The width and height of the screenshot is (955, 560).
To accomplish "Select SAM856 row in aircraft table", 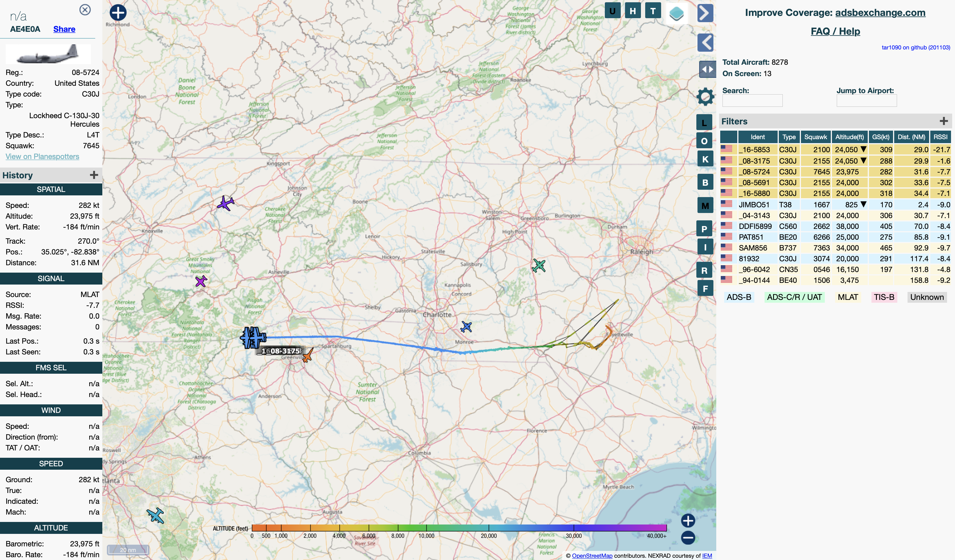I will (x=835, y=248).
